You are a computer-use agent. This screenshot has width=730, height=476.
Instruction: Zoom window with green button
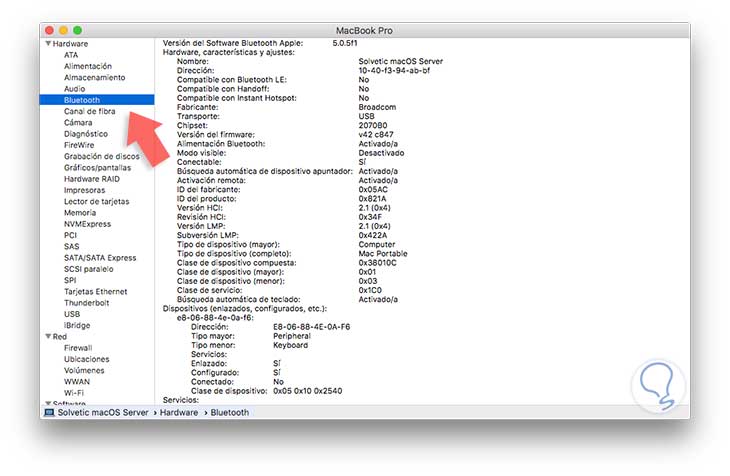pyautogui.click(x=77, y=30)
